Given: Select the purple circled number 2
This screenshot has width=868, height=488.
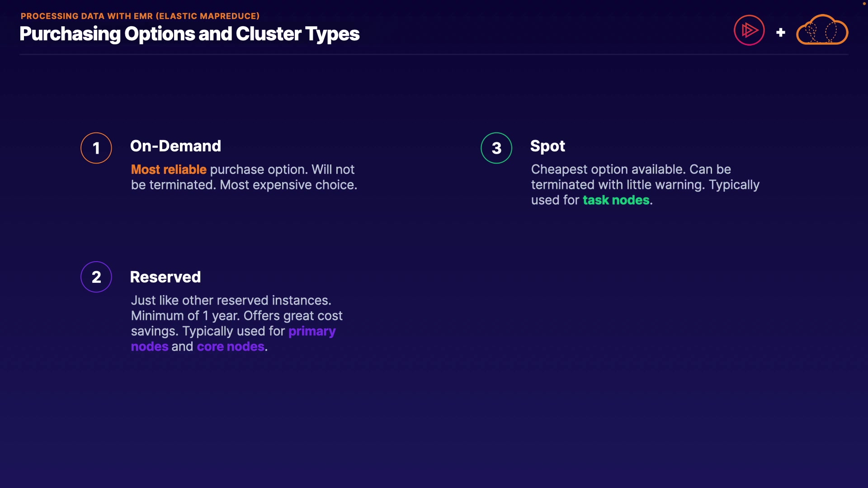Looking at the screenshot, I should (x=96, y=277).
